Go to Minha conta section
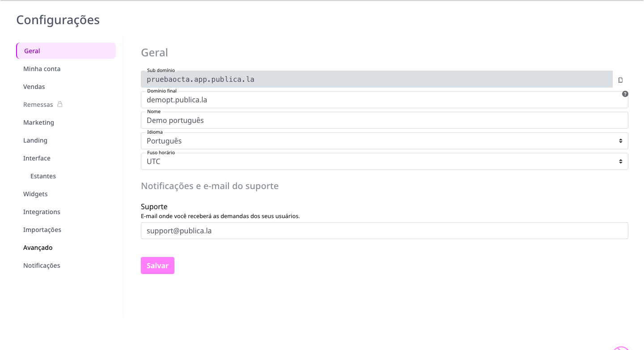Image resolution: width=644 pixels, height=350 pixels. (x=42, y=69)
